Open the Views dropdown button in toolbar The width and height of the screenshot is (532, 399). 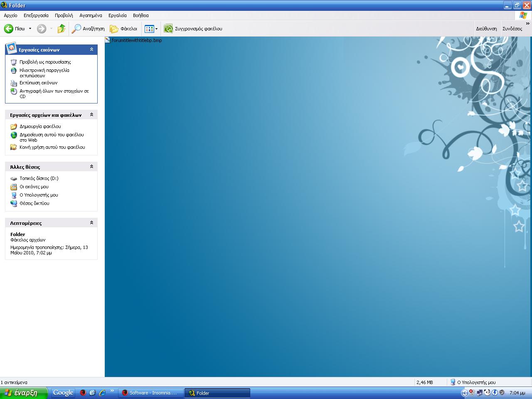[x=151, y=29]
